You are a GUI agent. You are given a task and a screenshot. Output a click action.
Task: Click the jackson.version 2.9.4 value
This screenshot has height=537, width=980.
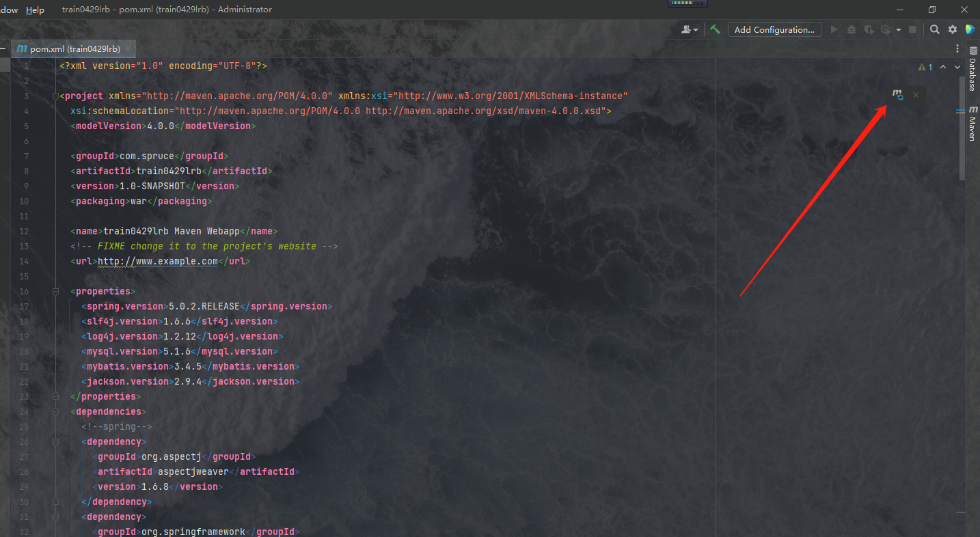tap(188, 381)
